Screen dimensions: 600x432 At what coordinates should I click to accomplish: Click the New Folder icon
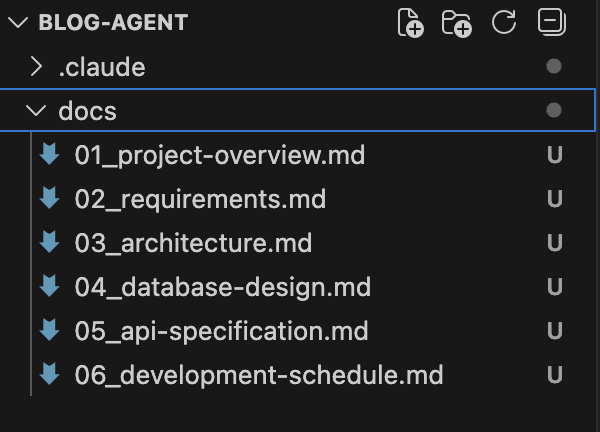coord(457,23)
